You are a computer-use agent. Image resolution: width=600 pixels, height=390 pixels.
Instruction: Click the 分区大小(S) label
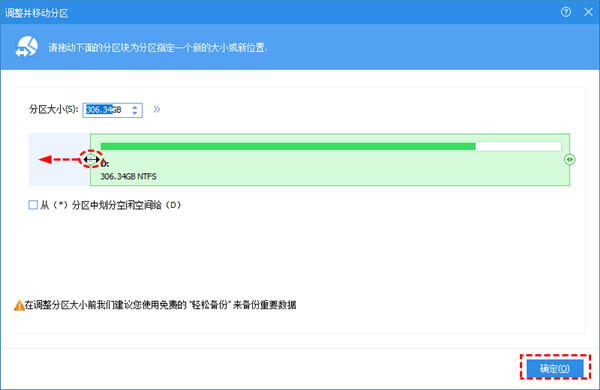[54, 109]
